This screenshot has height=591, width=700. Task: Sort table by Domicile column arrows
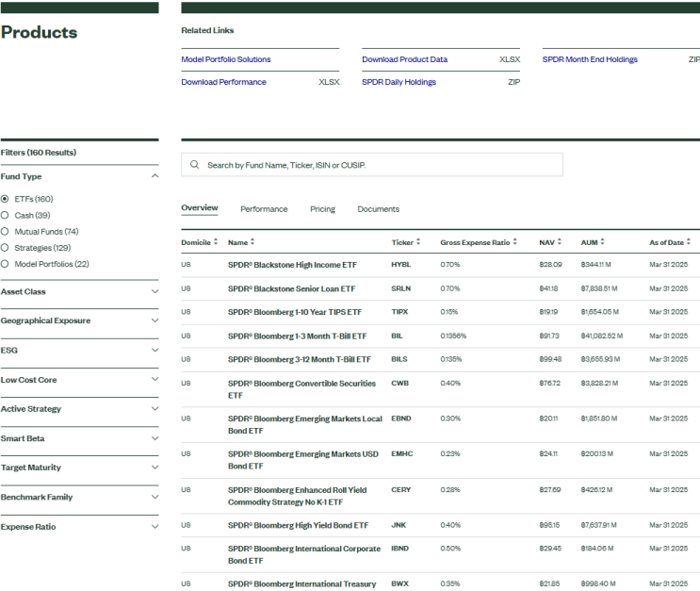coord(217,242)
